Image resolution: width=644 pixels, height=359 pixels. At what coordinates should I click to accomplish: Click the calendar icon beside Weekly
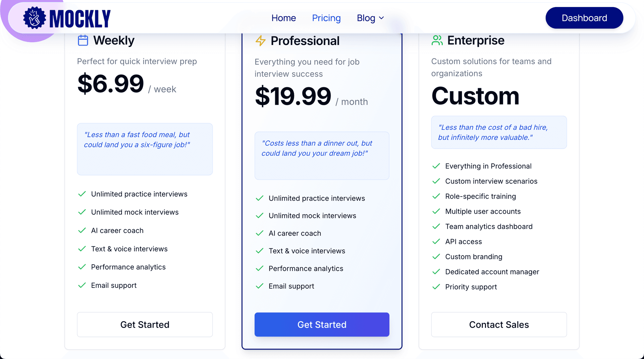(x=83, y=41)
